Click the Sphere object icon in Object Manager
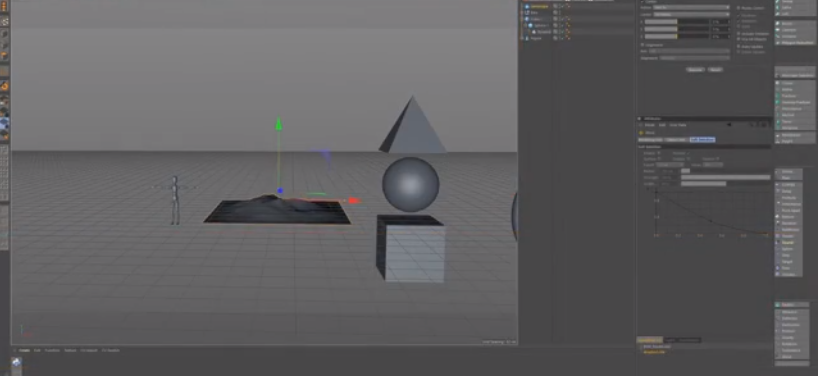This screenshot has width=818, height=376. click(x=530, y=25)
